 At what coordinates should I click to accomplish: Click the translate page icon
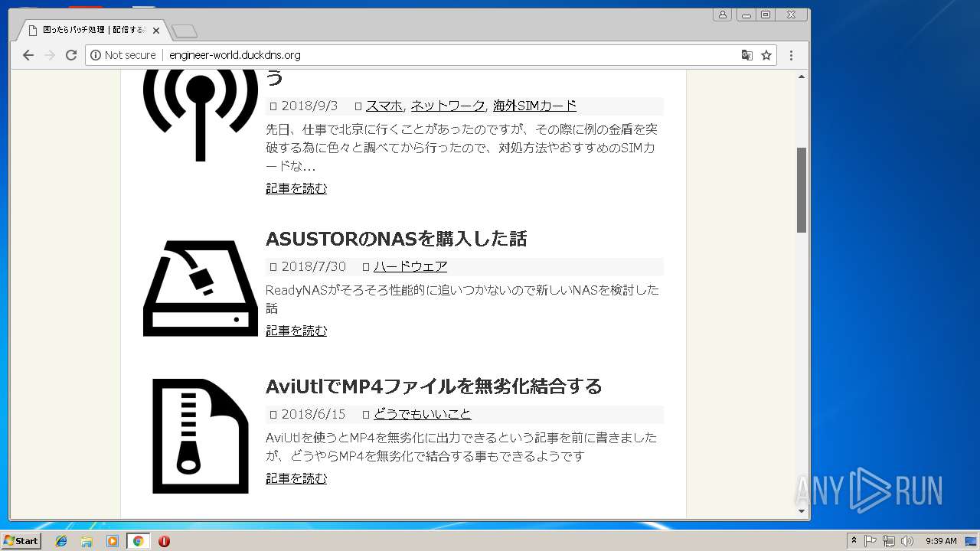[746, 55]
